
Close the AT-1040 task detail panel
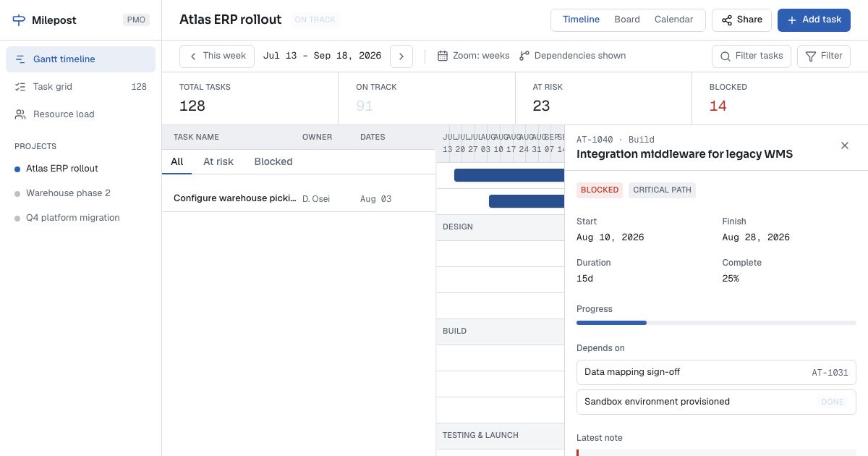pyautogui.click(x=845, y=145)
